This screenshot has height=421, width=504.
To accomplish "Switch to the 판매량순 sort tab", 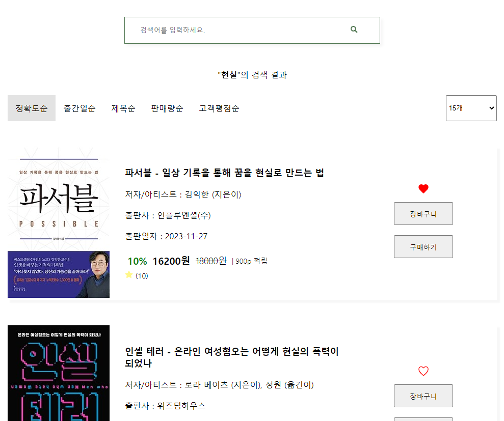I will pyautogui.click(x=167, y=108).
